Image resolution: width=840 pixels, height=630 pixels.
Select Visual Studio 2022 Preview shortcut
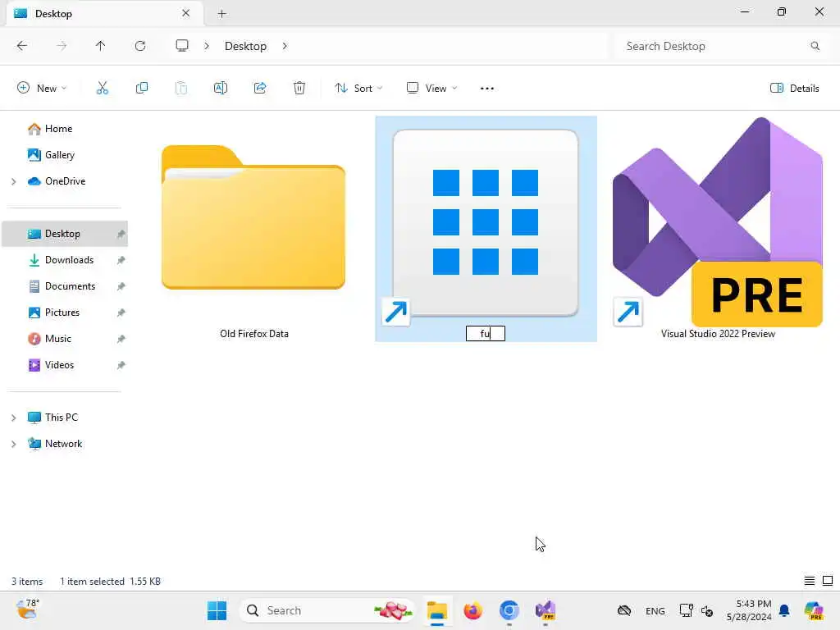[718, 230]
